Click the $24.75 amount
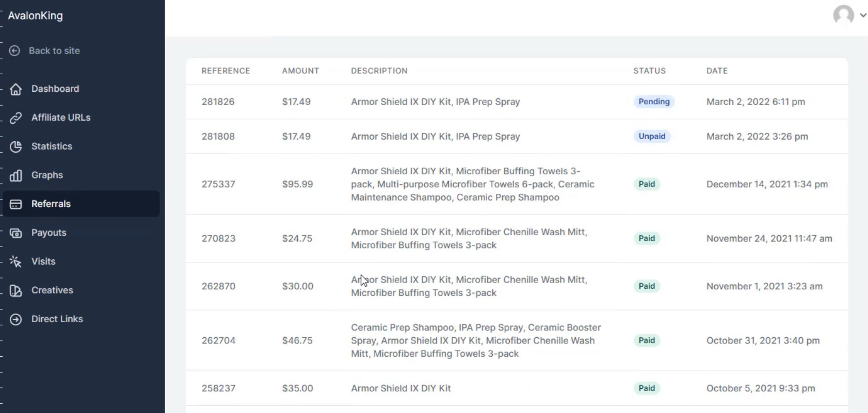The width and height of the screenshot is (868, 413). [x=297, y=238]
